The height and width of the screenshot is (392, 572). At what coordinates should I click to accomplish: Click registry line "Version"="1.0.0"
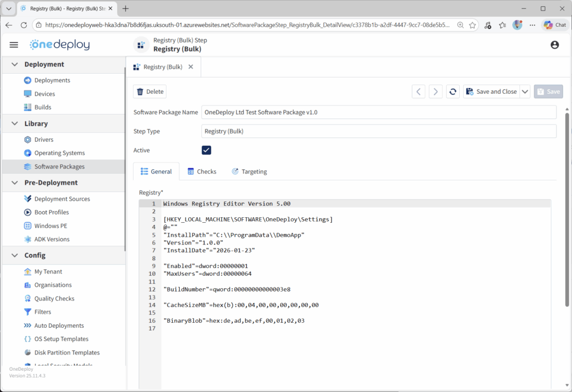[x=193, y=243]
